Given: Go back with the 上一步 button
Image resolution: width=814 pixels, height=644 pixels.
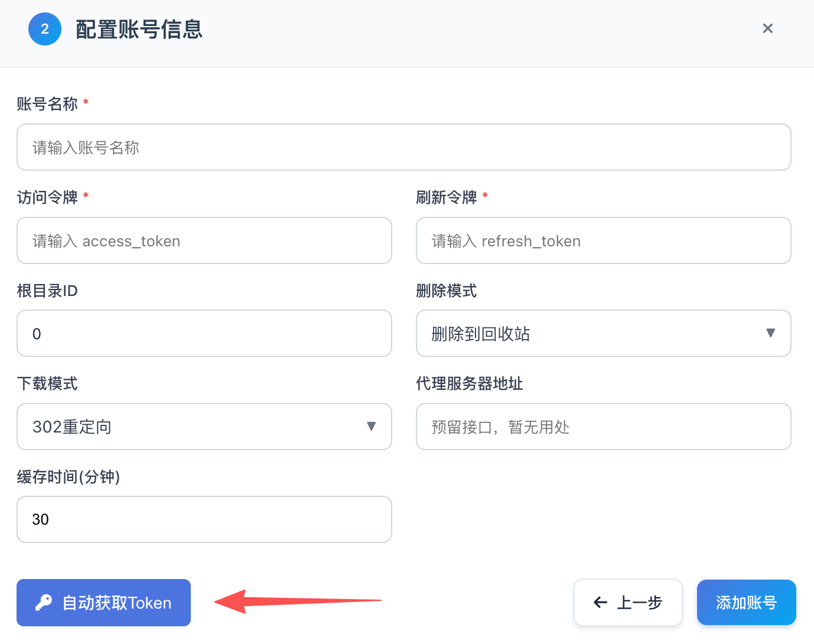Looking at the screenshot, I should [628, 602].
